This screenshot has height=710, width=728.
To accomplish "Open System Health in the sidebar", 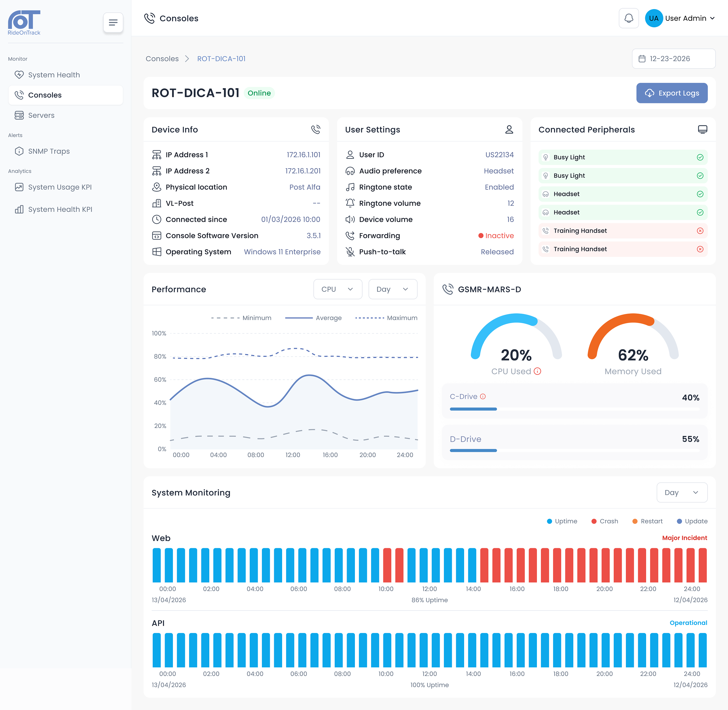I will 66,75.
